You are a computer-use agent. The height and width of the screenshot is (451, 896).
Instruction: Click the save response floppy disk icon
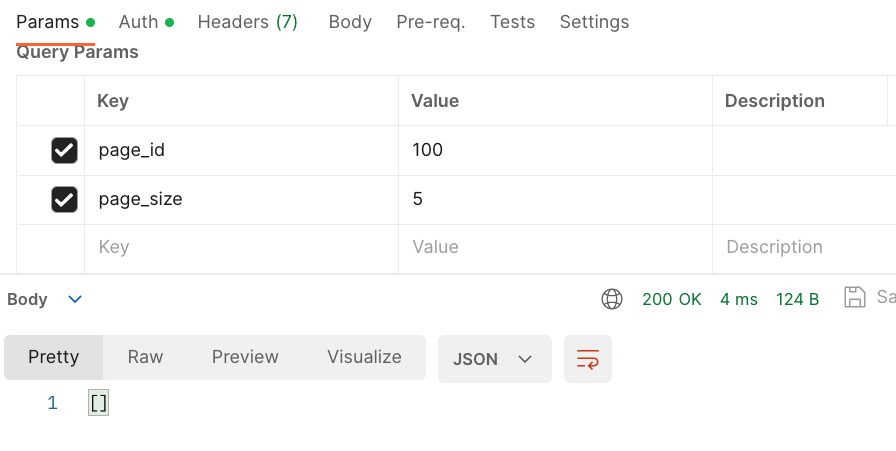click(855, 297)
